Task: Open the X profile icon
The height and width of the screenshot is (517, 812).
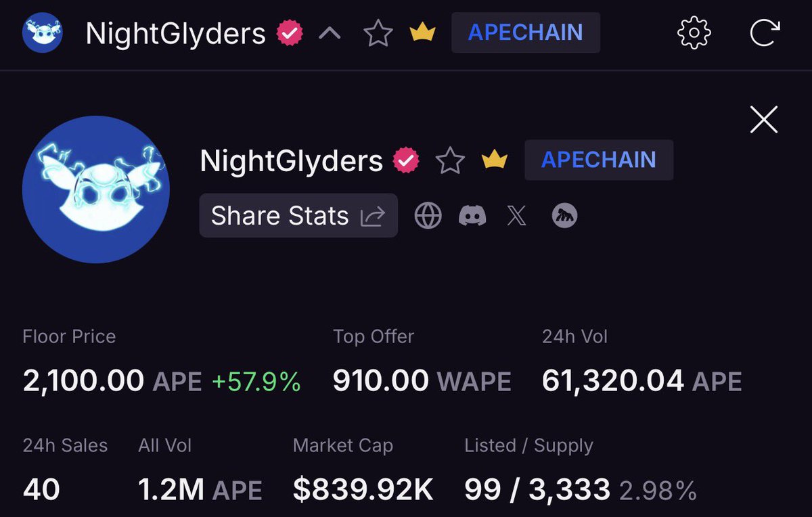Action: pos(517,216)
